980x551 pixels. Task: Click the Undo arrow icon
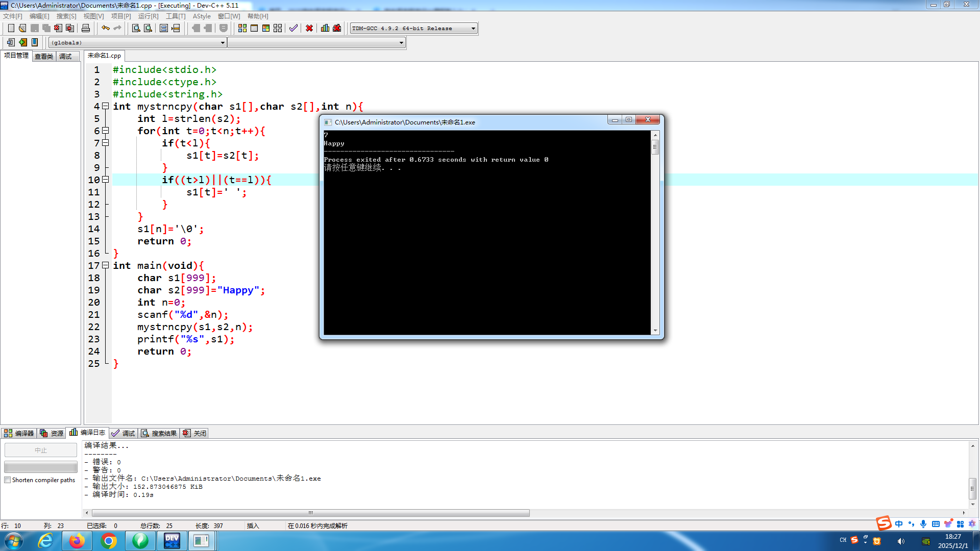[x=105, y=28]
